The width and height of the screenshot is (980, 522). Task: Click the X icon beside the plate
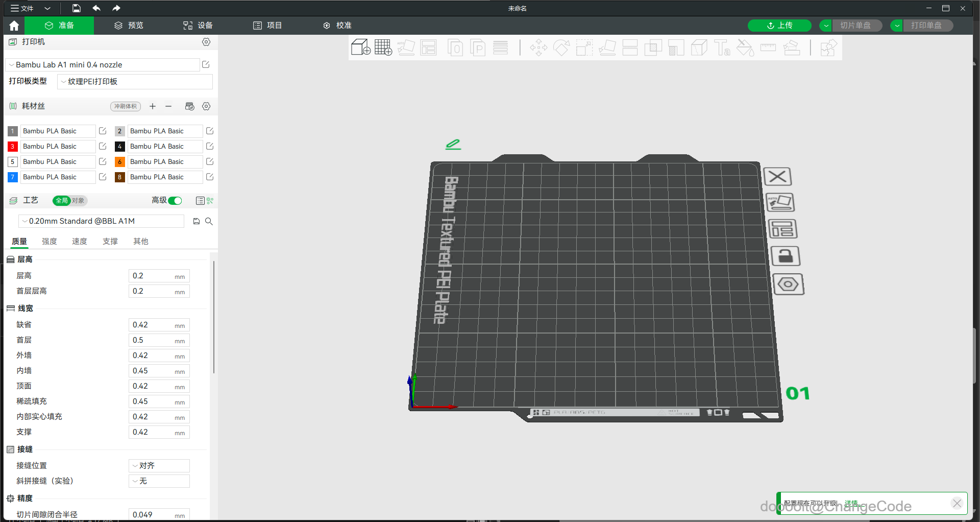[x=777, y=177]
